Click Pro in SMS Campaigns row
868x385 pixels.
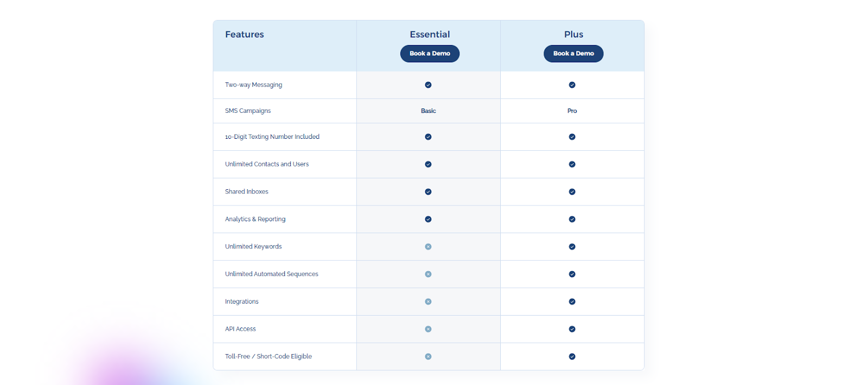click(x=572, y=111)
